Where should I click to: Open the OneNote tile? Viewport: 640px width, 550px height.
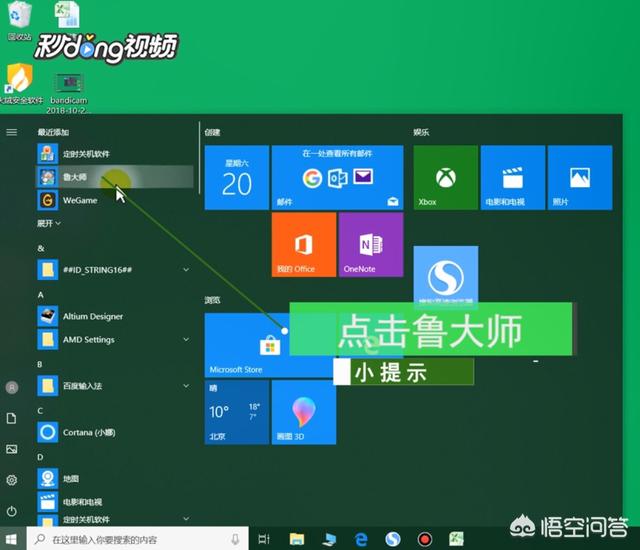point(370,244)
